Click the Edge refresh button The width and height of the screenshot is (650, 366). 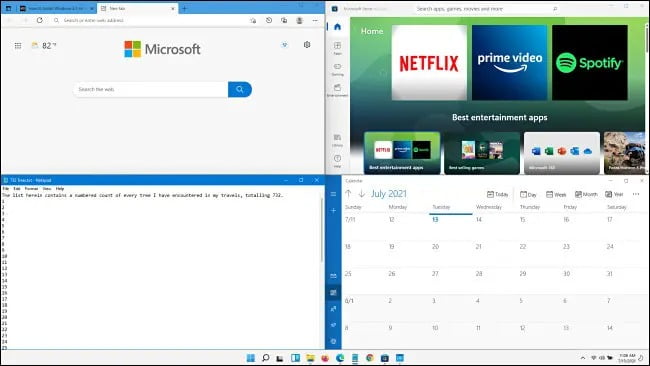39,20
